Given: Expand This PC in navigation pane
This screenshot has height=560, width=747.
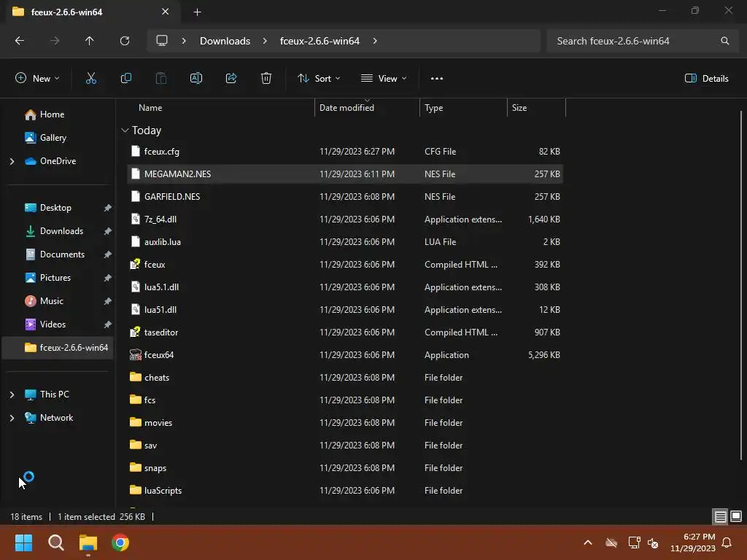Looking at the screenshot, I should [12, 394].
